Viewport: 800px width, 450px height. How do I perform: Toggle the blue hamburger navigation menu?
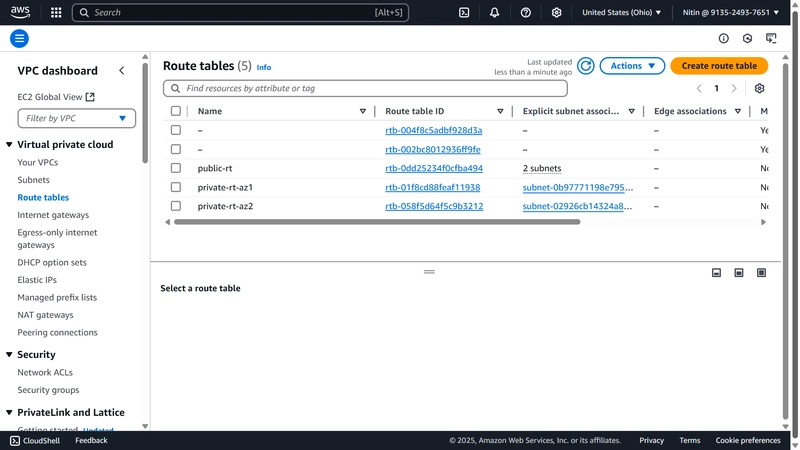coord(19,38)
